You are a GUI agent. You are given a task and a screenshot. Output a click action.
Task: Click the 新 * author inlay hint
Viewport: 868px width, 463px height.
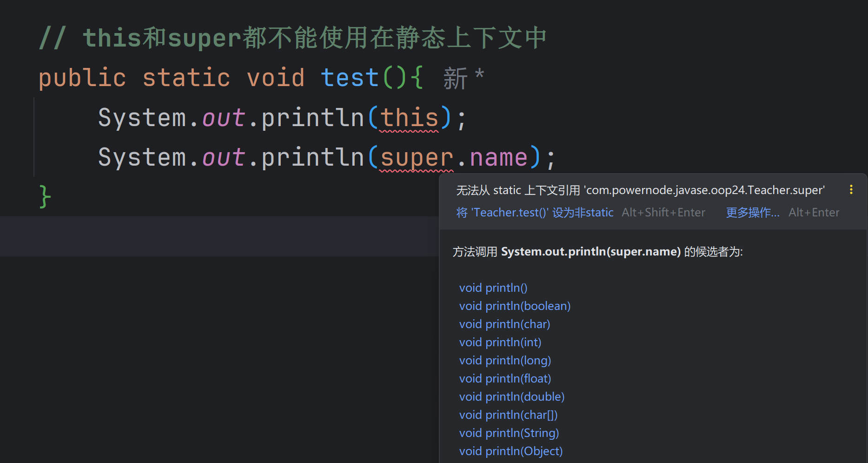tap(463, 78)
